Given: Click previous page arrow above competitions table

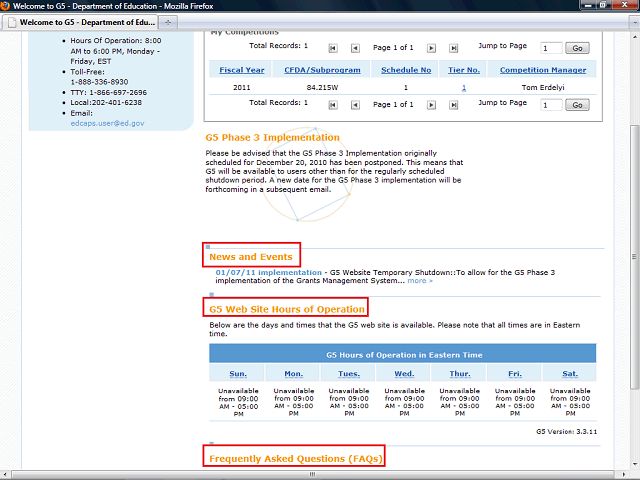Looking at the screenshot, I should [x=353, y=47].
